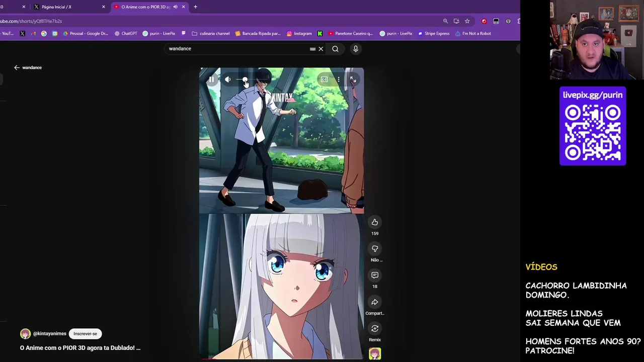Screen dimensions: 644x362
Task: Open the first purin - LivePix bookmark
Action: click(x=159, y=34)
